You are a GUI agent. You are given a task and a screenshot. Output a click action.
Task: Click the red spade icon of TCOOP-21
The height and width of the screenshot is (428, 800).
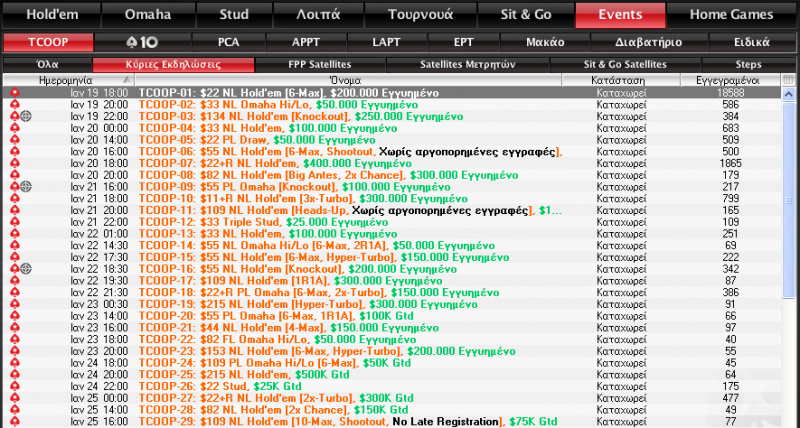point(15,328)
